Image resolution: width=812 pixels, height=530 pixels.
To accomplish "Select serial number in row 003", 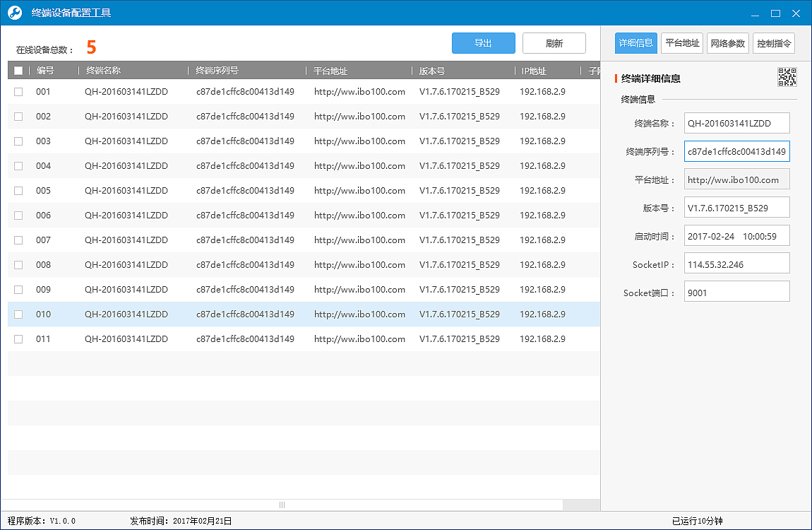I will [245, 141].
